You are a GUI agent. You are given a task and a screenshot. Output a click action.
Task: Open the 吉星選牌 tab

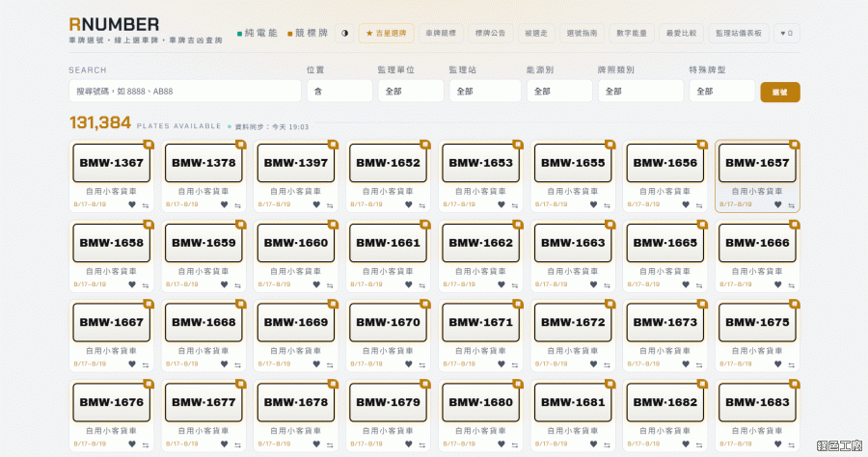pyautogui.click(x=387, y=33)
